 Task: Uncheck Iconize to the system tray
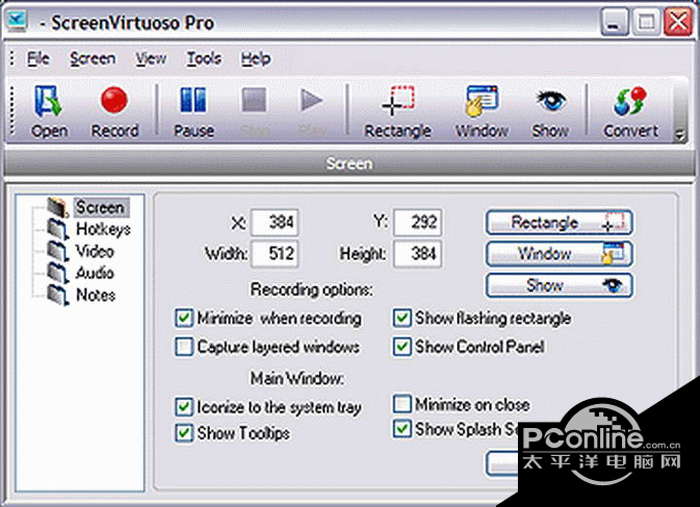183,407
